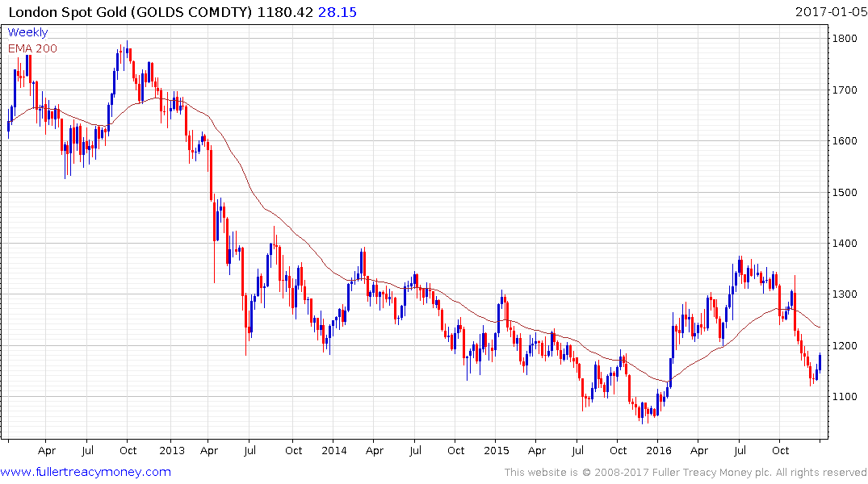Click the Fuller Treacy Money copyright notice
868x484 pixels.
(x=686, y=473)
